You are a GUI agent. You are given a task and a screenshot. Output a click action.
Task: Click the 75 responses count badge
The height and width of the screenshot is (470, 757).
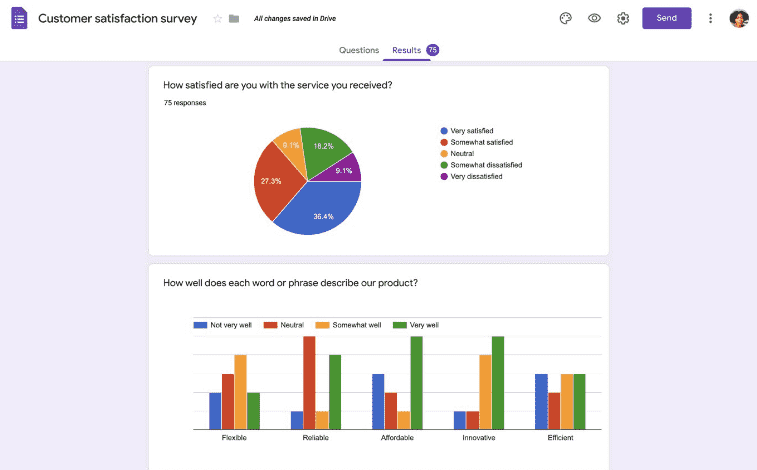coord(433,50)
